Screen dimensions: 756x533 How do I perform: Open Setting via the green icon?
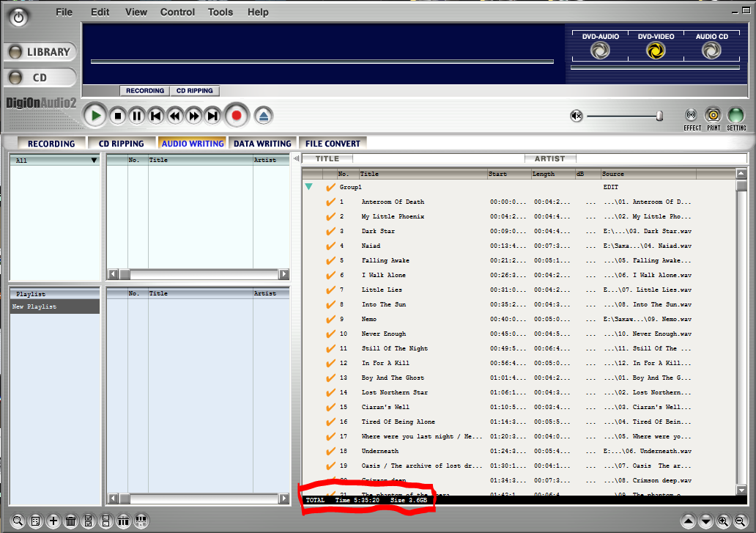[735, 115]
